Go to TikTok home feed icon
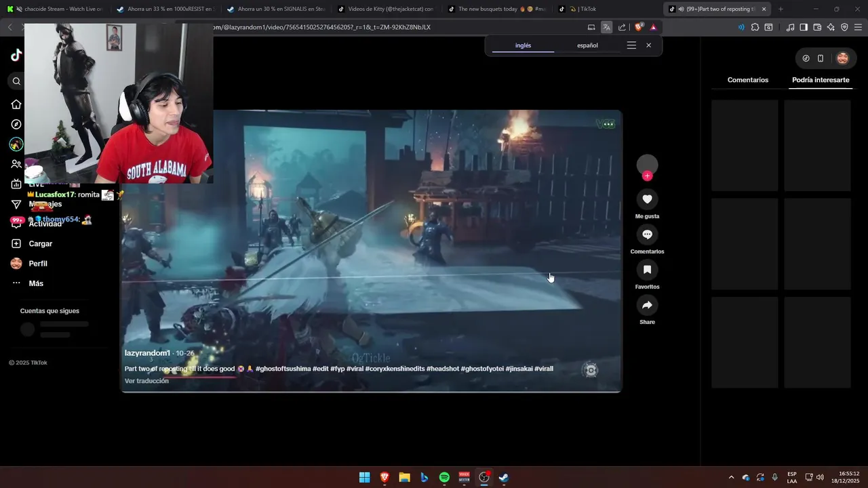 coord(16,104)
